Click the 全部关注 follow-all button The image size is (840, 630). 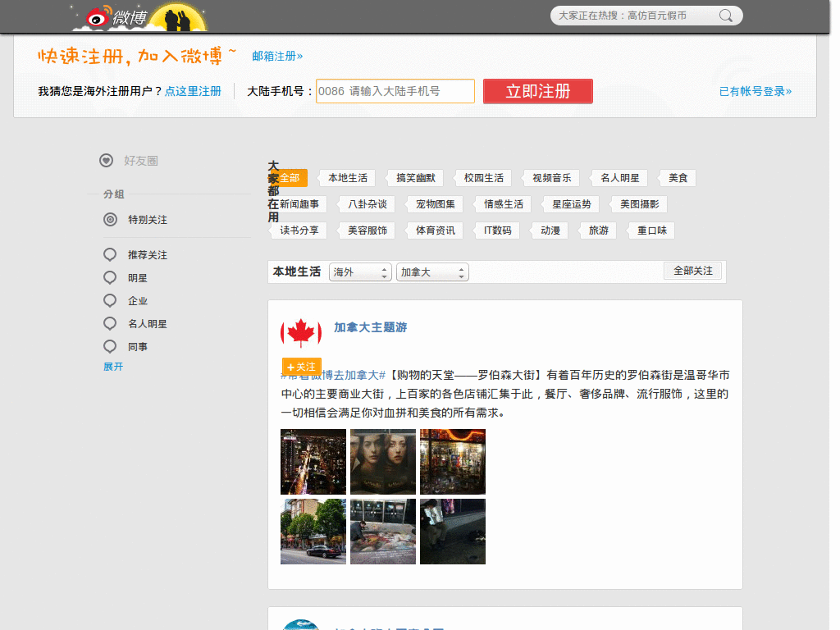[692, 271]
